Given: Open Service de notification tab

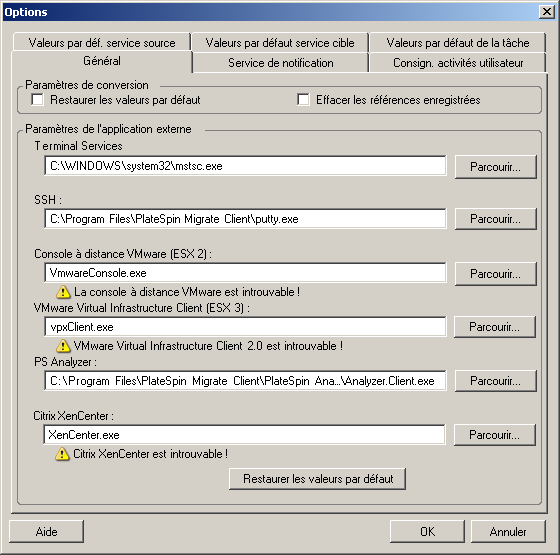Looking at the screenshot, I should pyautogui.click(x=280, y=63).
